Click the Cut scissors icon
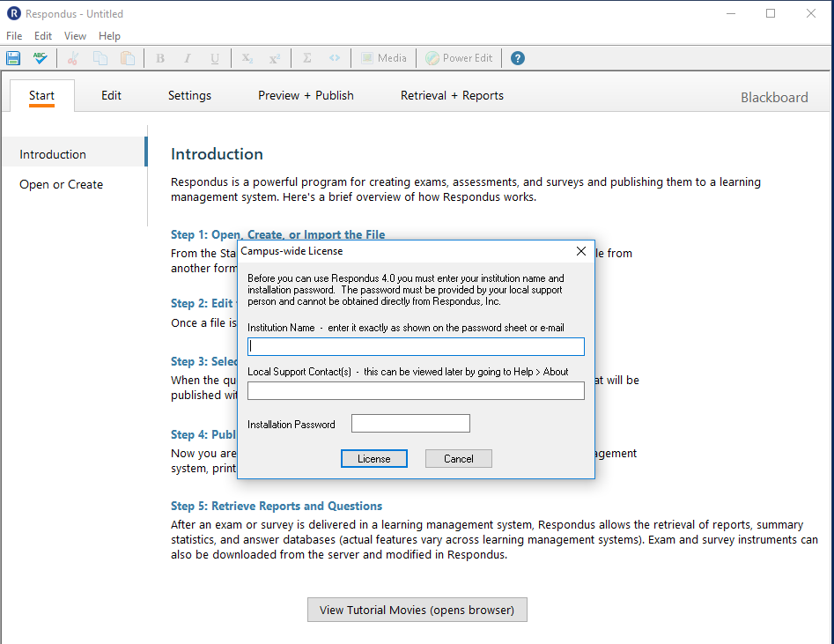Viewport: 834px width, 644px height. [73, 58]
